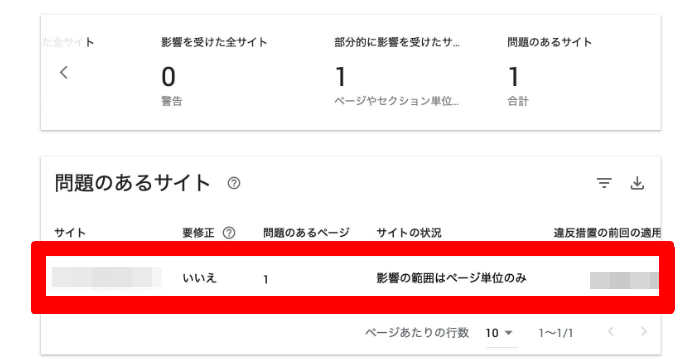Go to previous page of table
Screen dimensions: 692x364
(611, 332)
